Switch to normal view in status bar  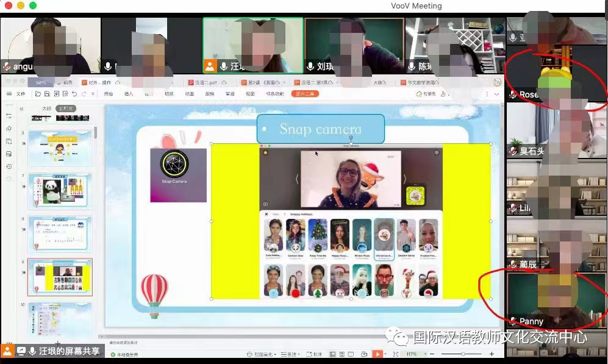coord(332,354)
